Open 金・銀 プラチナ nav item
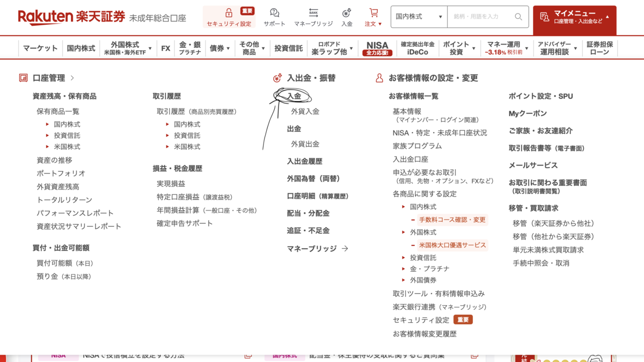Image resolution: width=644 pixels, height=362 pixels. click(190, 48)
